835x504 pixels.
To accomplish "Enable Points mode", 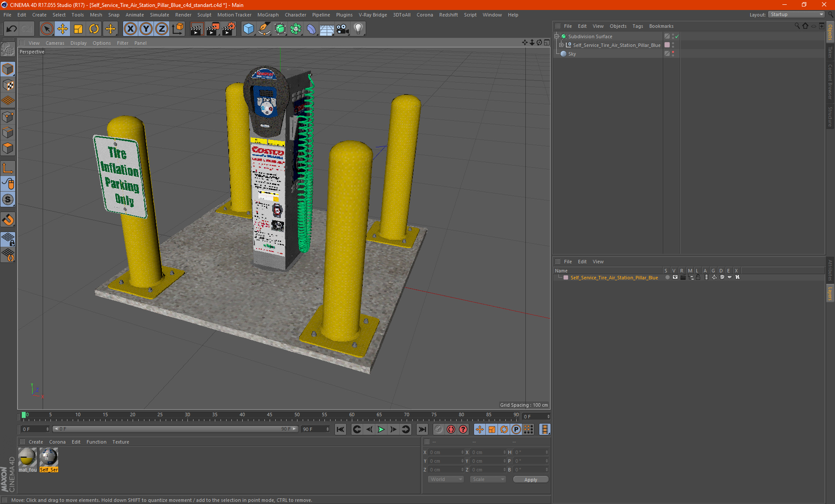I will tap(8, 117).
